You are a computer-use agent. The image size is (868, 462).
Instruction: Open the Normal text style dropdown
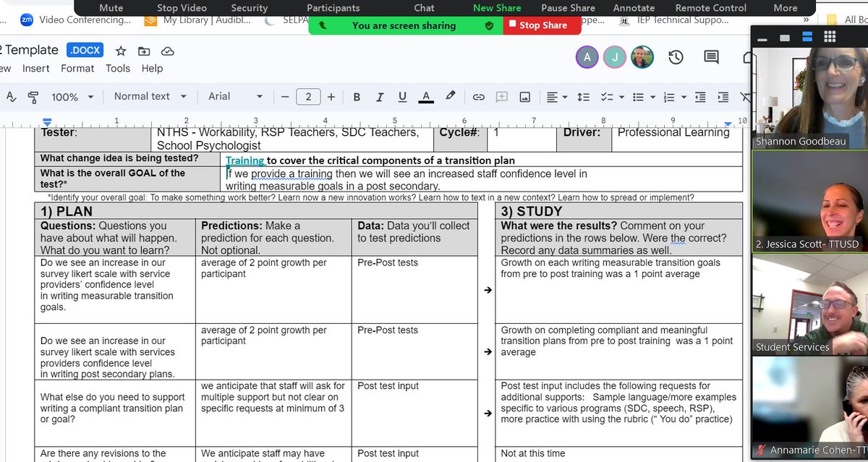coord(150,96)
